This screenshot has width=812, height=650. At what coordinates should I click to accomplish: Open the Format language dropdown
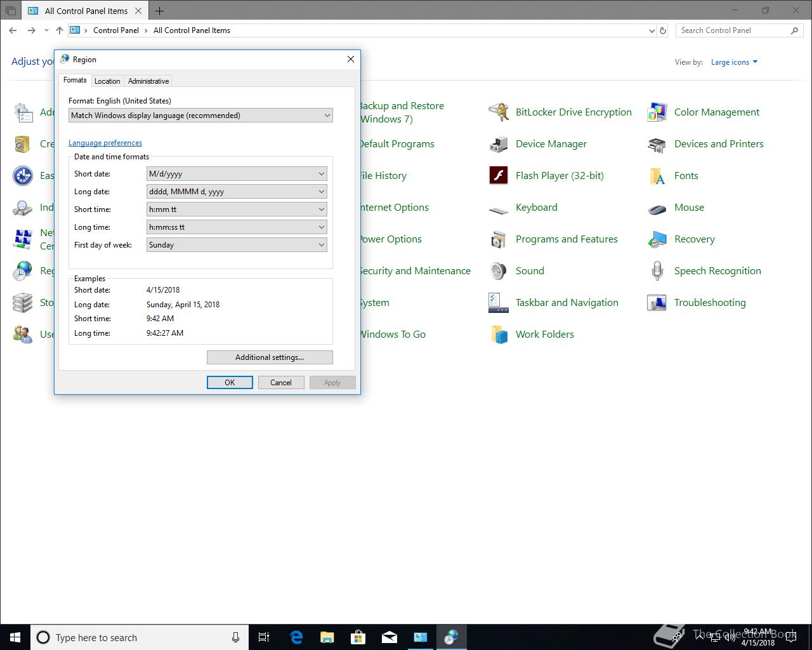200,116
